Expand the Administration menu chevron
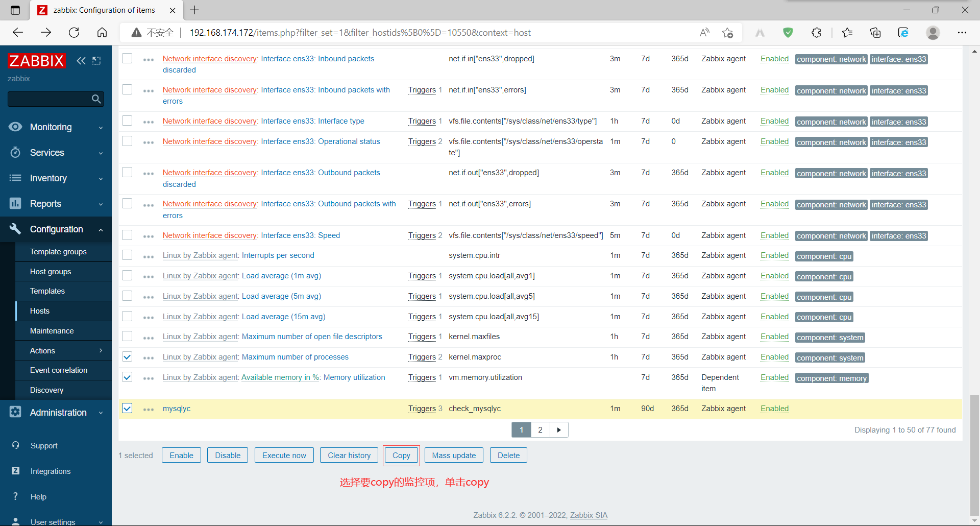The image size is (980, 526). (101, 413)
